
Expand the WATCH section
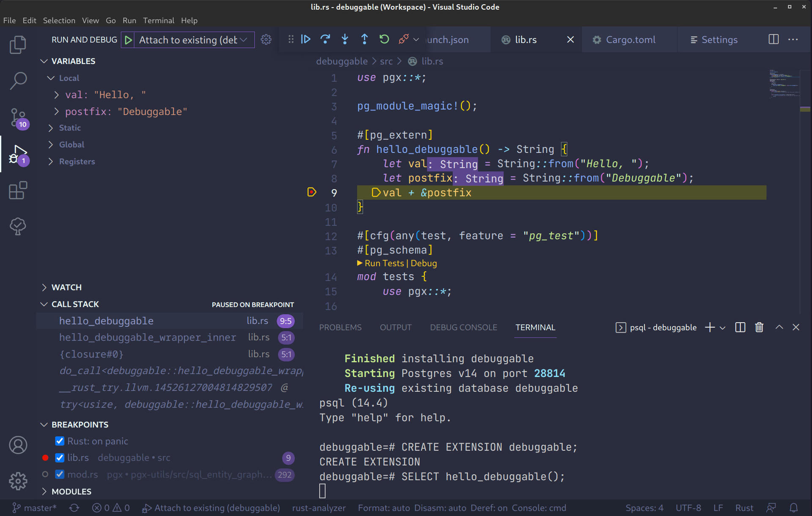[66, 287]
